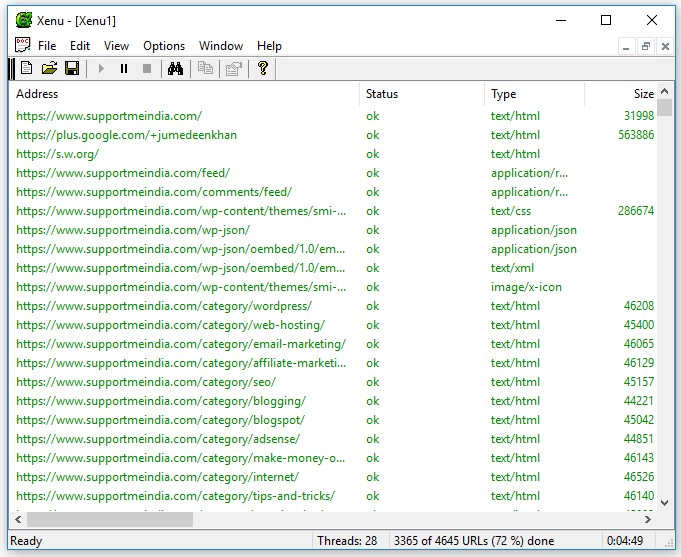681x557 pixels.
Task: Select the https://s.w.org/ row
Action: [333, 154]
